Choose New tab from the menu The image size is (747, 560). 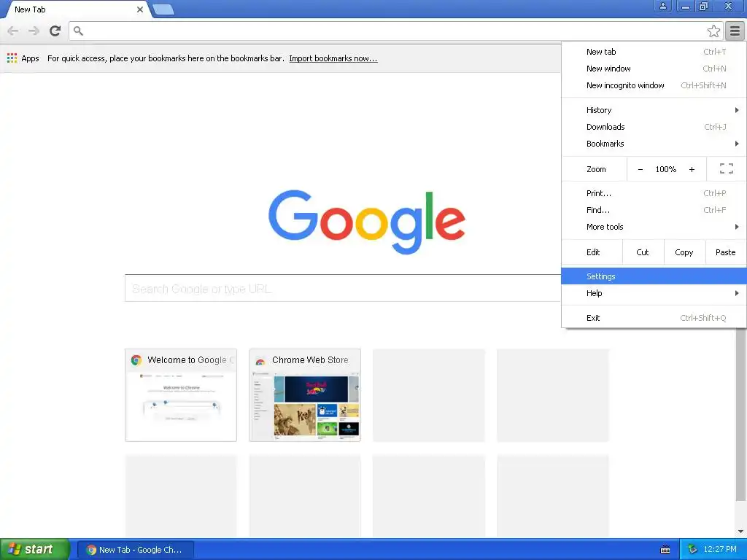(654, 52)
